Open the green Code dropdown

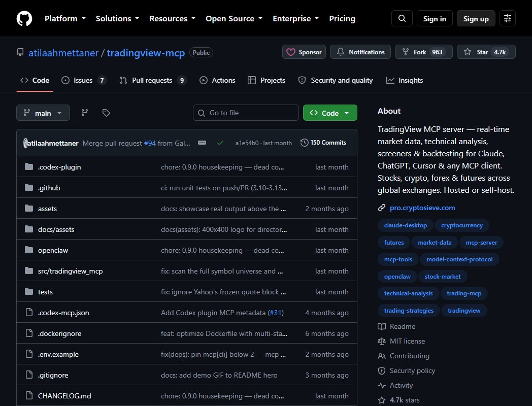(x=330, y=113)
